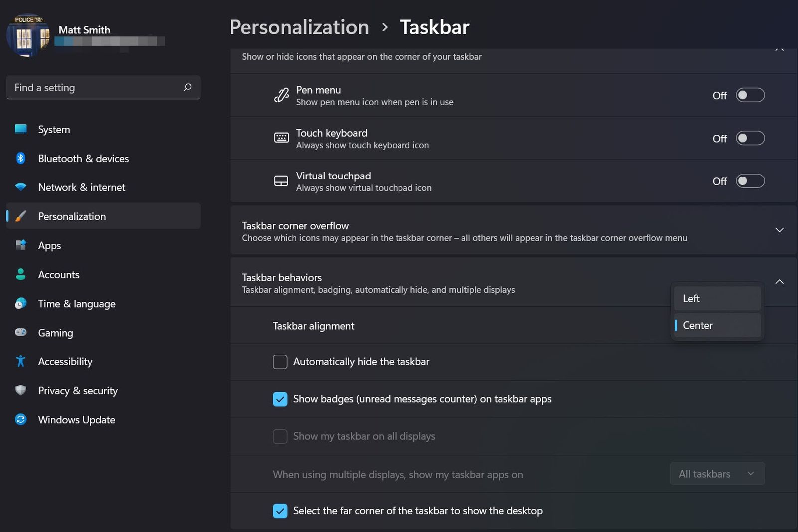Uncheck Show badges on taskbar apps
The width and height of the screenshot is (798, 532).
click(x=280, y=399)
